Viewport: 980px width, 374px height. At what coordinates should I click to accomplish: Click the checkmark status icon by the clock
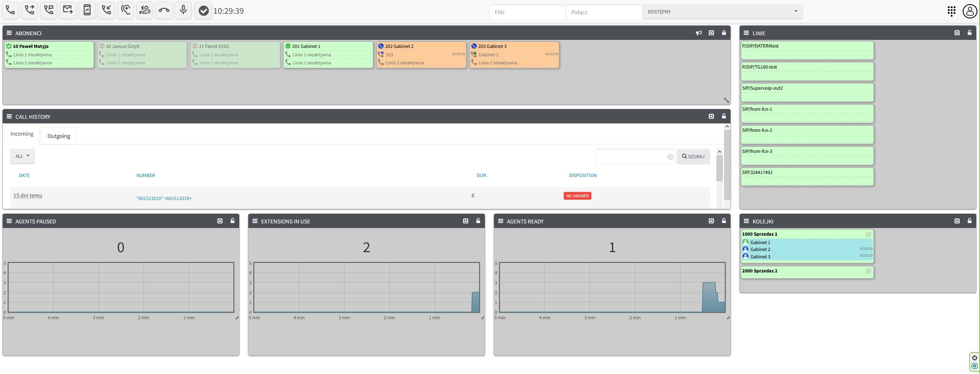(x=204, y=11)
